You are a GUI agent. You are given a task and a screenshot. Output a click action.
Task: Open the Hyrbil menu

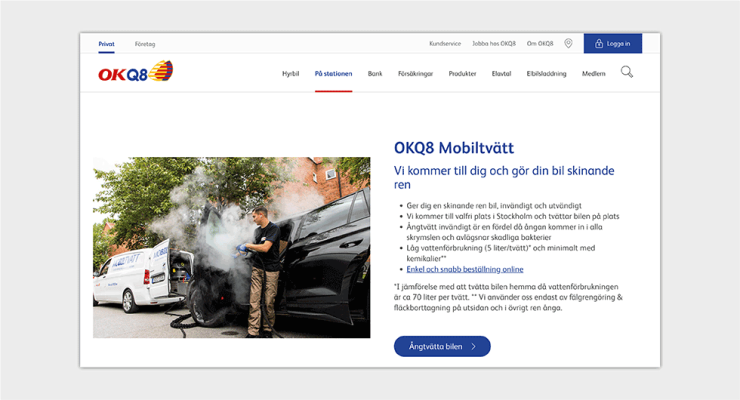291,74
